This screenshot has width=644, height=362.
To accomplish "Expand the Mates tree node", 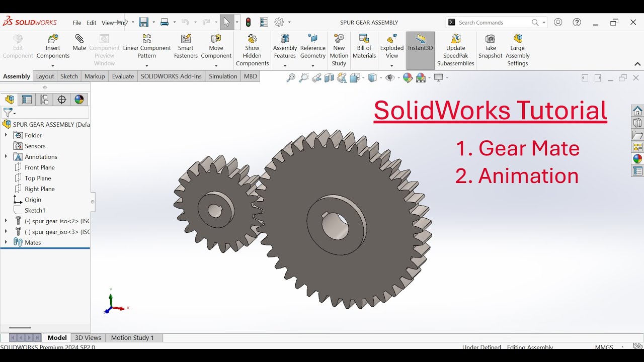I will 6,242.
